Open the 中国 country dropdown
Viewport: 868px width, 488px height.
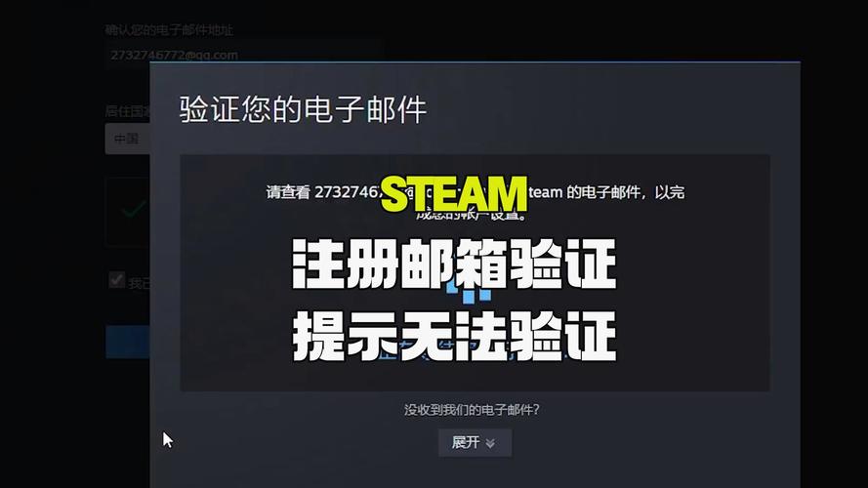[x=127, y=139]
